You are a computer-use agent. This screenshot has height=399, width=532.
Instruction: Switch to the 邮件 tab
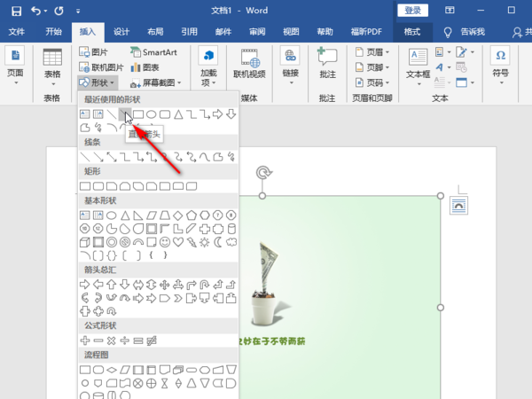tap(223, 32)
